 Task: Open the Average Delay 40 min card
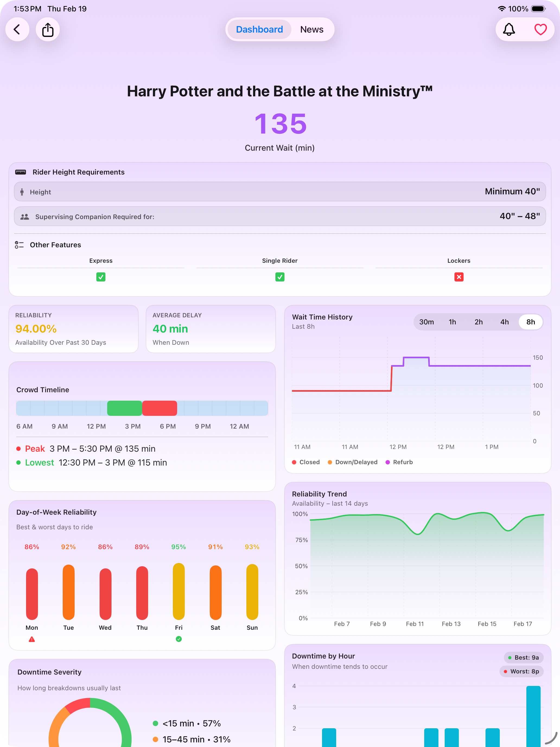pyautogui.click(x=211, y=329)
